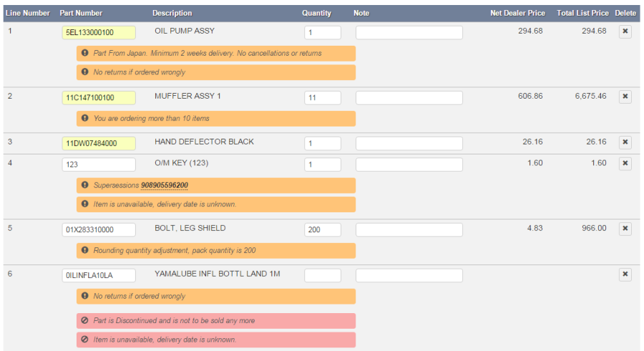
Task: Click the quantity field showing 11
Action: [x=323, y=98]
